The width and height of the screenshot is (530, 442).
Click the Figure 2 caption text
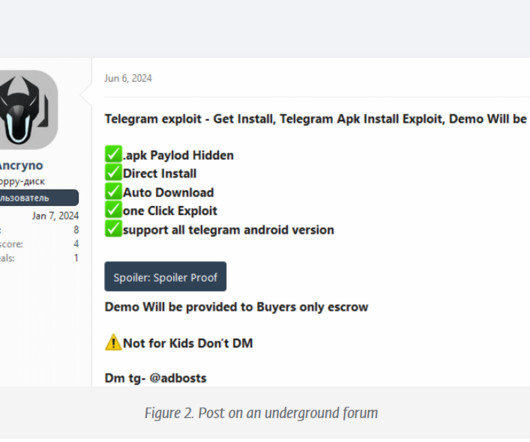point(261,413)
